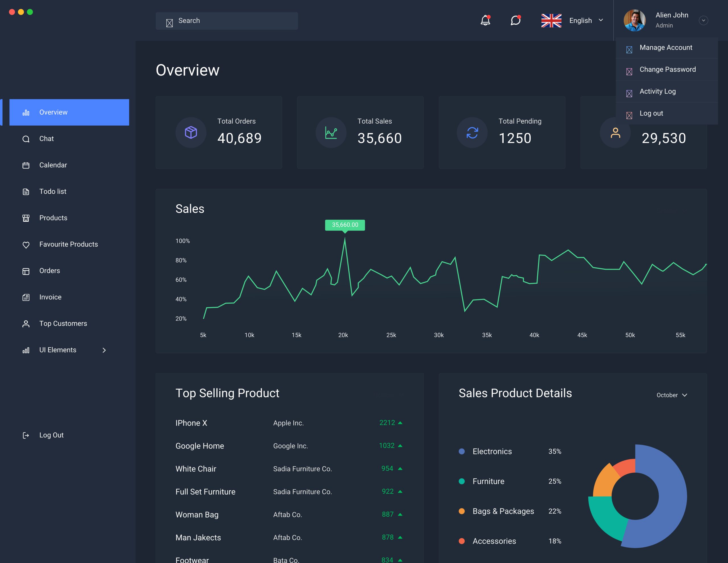This screenshot has width=728, height=563.
Task: Click the Log out dropdown menu icon
Action: (x=629, y=116)
